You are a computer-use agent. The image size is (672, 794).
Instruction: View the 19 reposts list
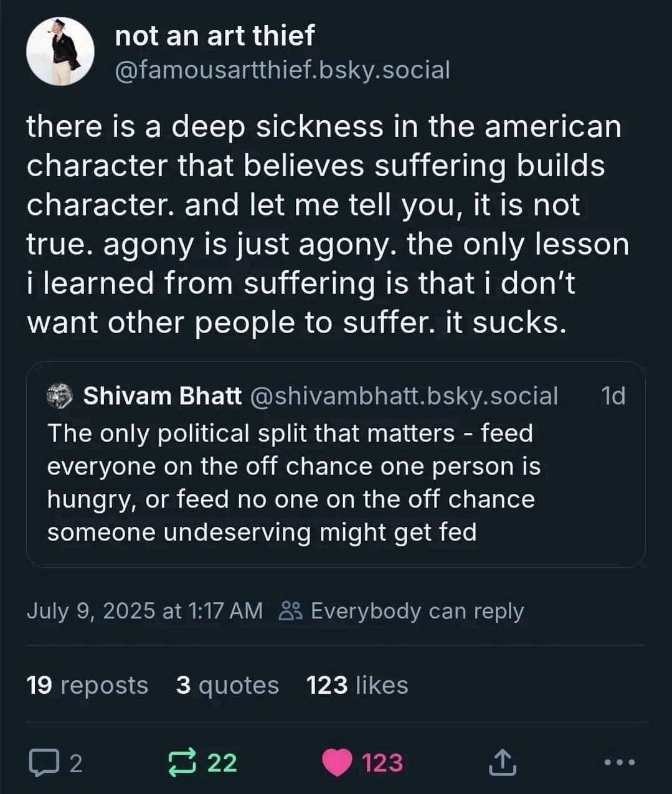(87, 685)
